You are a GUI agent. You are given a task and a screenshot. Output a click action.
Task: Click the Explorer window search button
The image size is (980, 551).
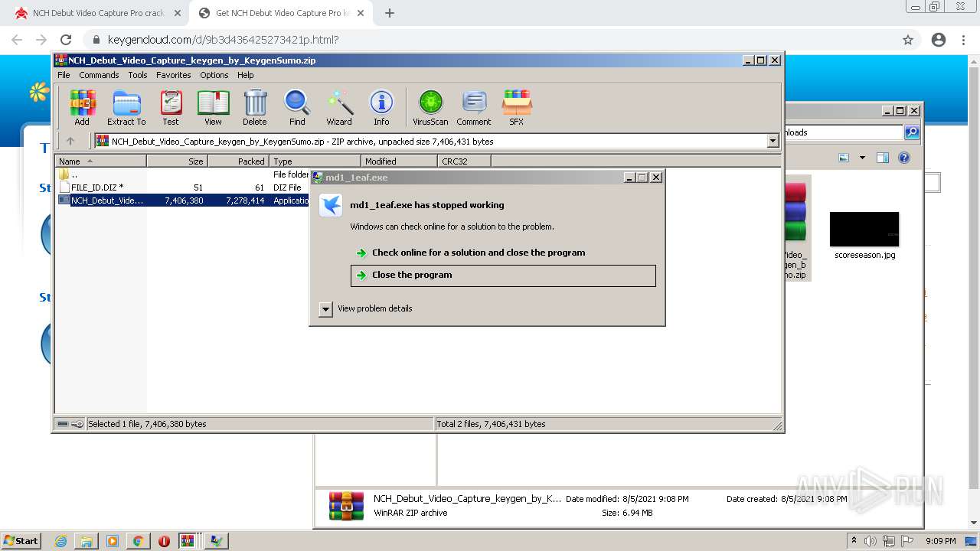coord(912,132)
